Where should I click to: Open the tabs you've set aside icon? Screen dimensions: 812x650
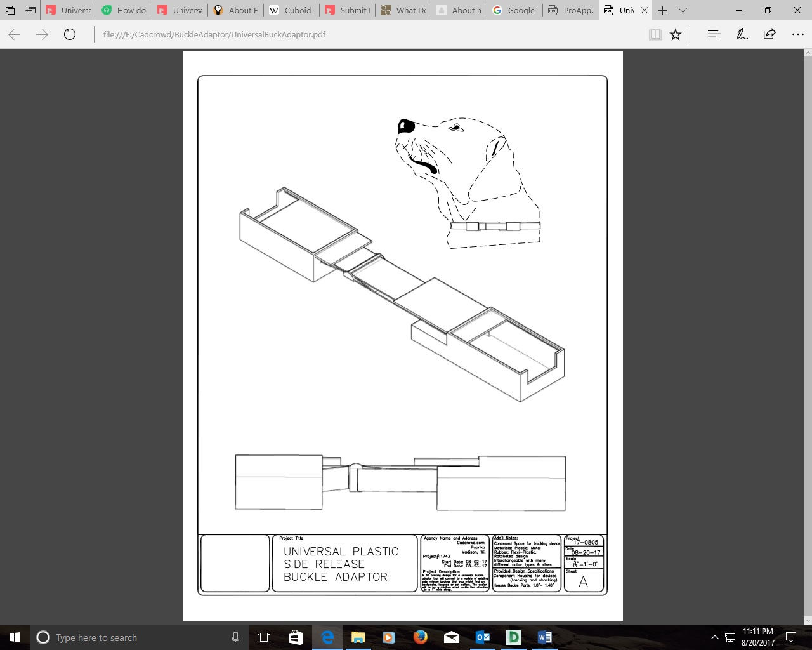(x=10, y=10)
